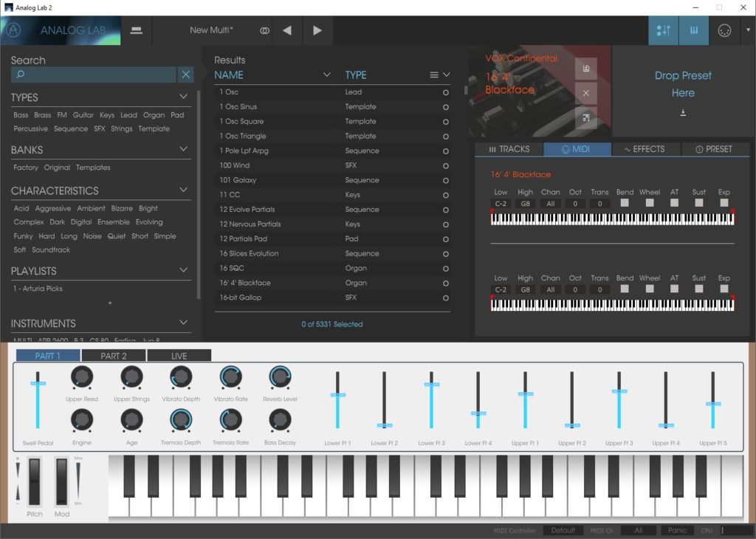Select the 12 Partials Pad preset
This screenshot has height=539, width=756.
[x=332, y=238]
